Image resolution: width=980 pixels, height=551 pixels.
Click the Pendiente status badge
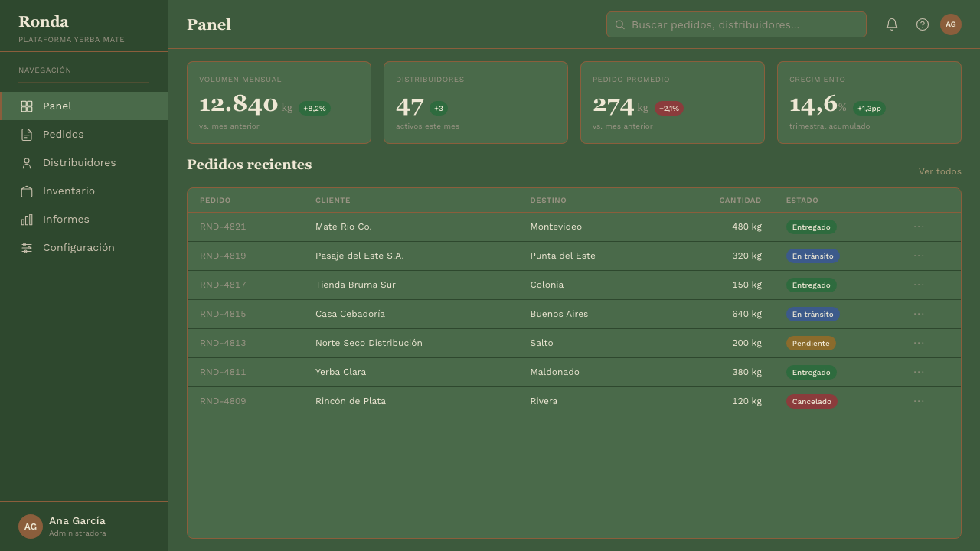click(x=811, y=344)
